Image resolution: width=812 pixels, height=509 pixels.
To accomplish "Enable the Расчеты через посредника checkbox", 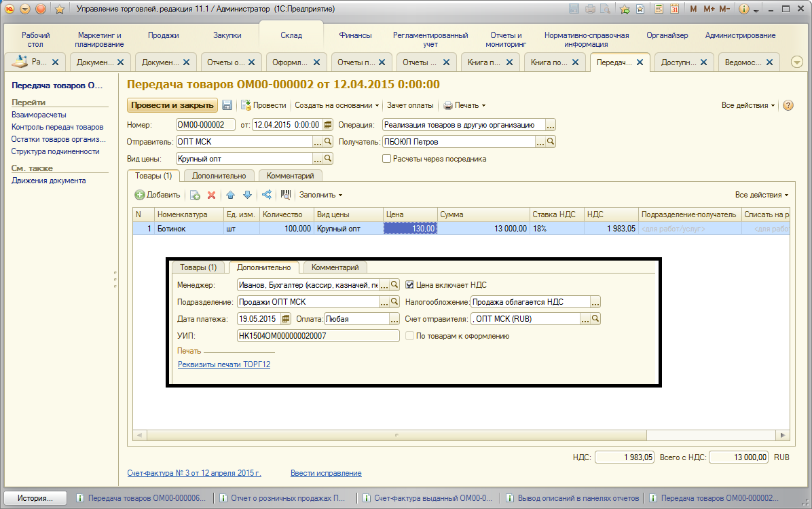I will [387, 159].
